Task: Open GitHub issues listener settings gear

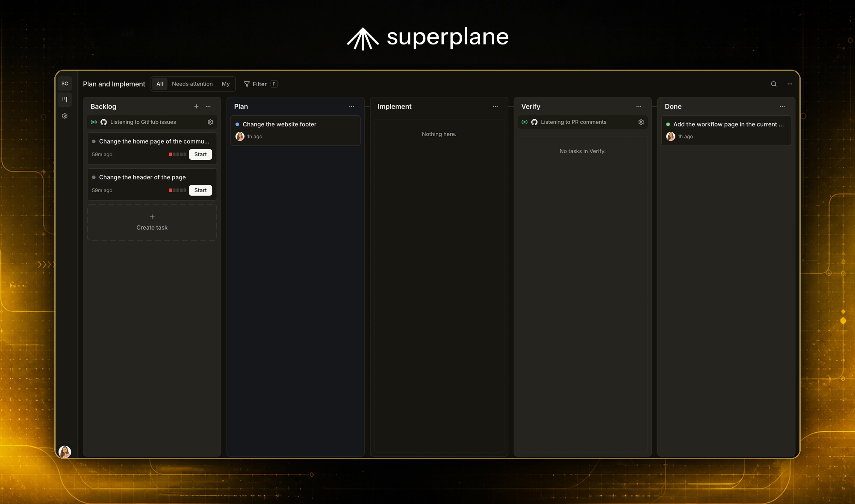Action: pos(210,122)
